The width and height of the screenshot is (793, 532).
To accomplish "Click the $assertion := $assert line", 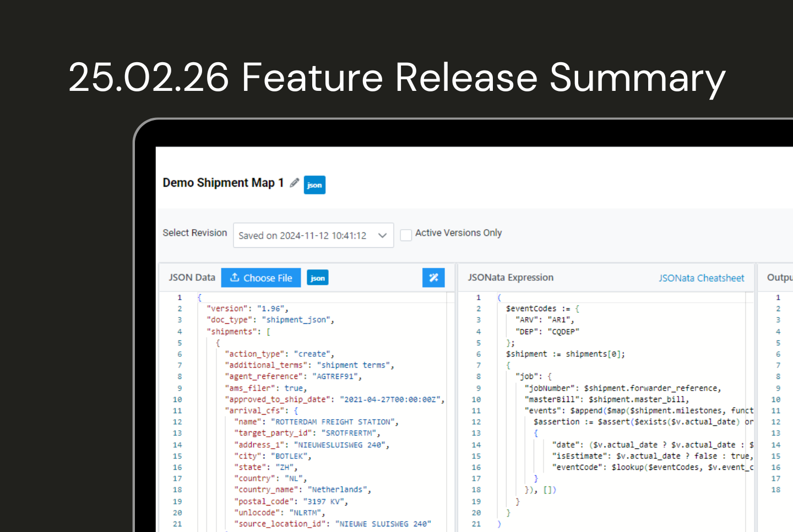I will click(x=643, y=422).
